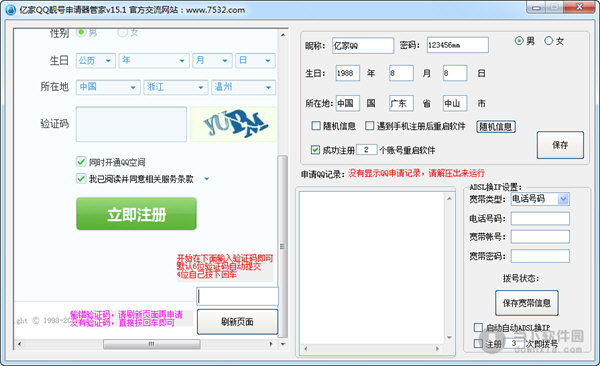
Task: Click birthday year field showing 1988
Action: click(x=347, y=73)
